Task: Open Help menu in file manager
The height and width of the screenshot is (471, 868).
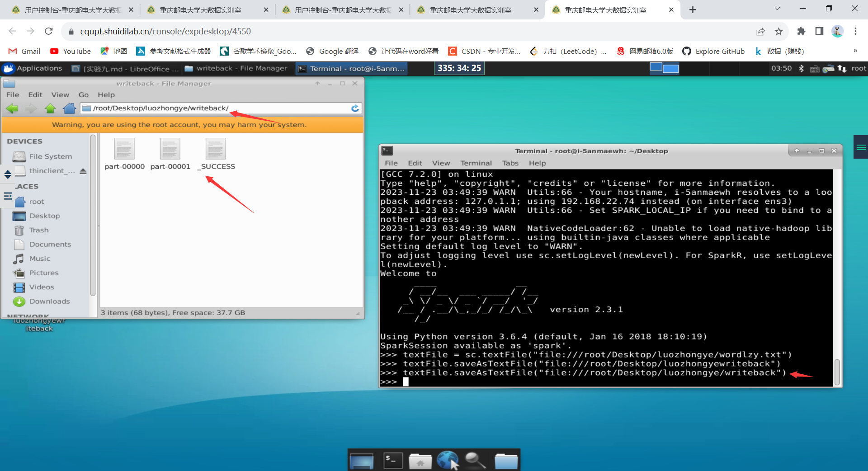Action: point(106,95)
